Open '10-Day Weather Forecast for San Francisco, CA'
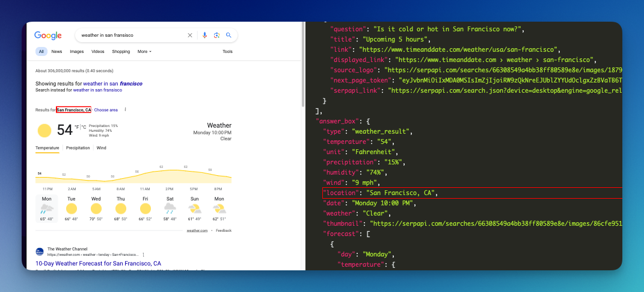Viewport: 644px width, 292px height. pos(98,263)
